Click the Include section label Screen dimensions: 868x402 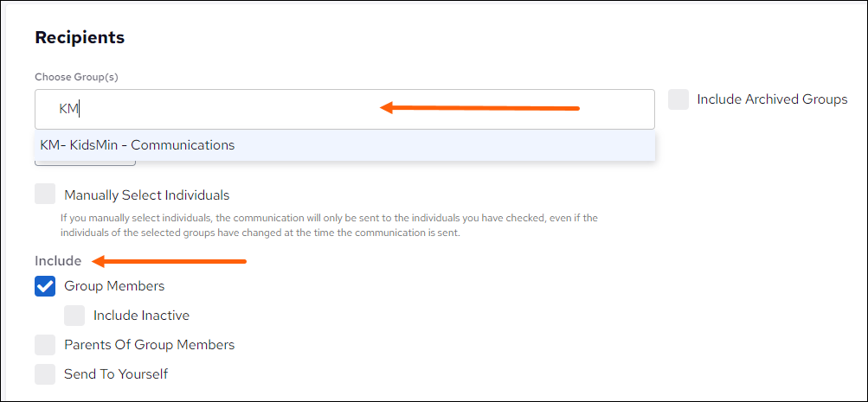58,261
